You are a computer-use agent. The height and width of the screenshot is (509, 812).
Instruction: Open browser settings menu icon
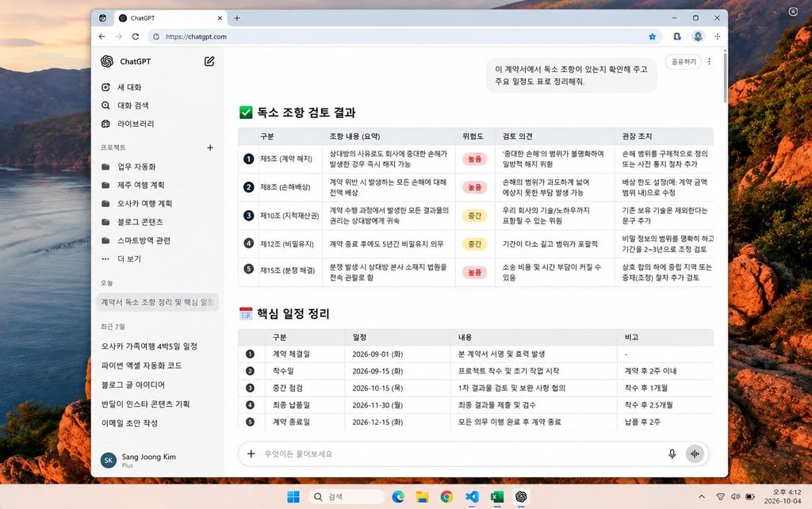coord(717,36)
